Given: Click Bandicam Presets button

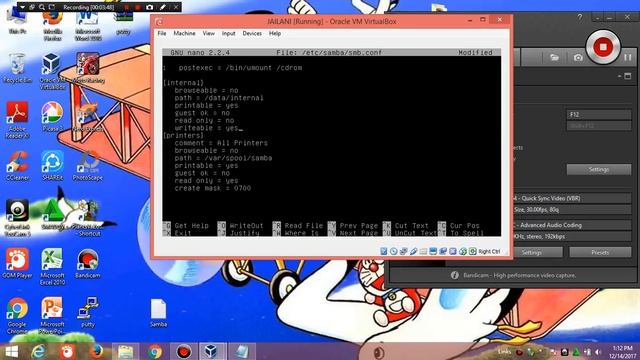Looking at the screenshot, I should (x=600, y=252).
